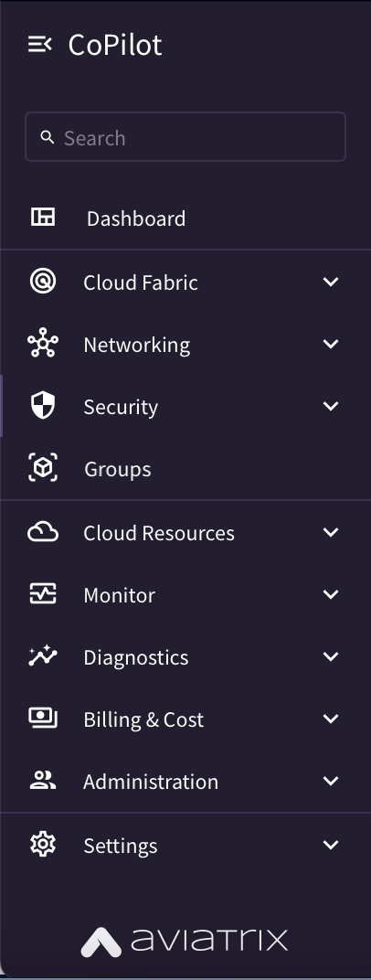Open Groups via the cube icon
Screen dimensions: 371x980
pyautogui.click(x=43, y=467)
